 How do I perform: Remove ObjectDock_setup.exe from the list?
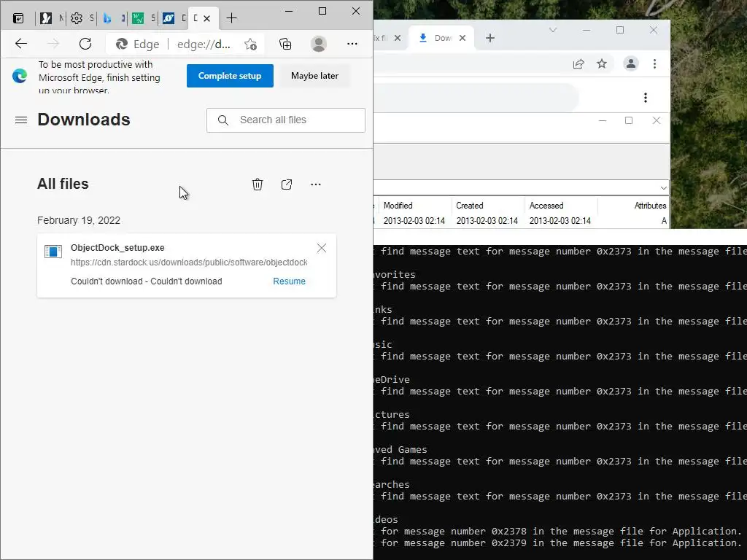(322, 248)
